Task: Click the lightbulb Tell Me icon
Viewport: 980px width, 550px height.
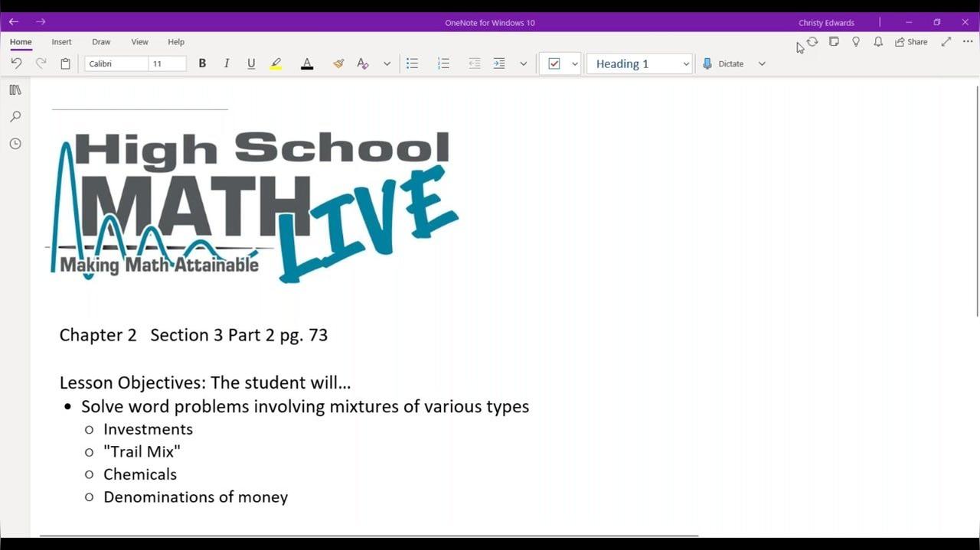Action: [x=856, y=42]
